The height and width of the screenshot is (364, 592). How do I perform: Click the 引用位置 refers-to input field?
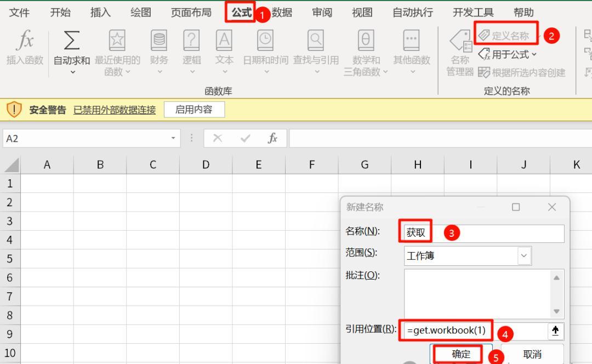pos(476,331)
